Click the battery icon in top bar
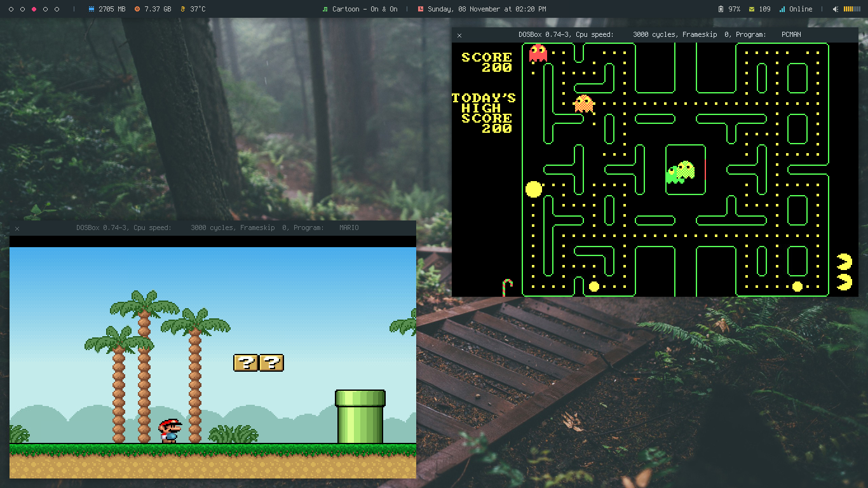 (721, 10)
